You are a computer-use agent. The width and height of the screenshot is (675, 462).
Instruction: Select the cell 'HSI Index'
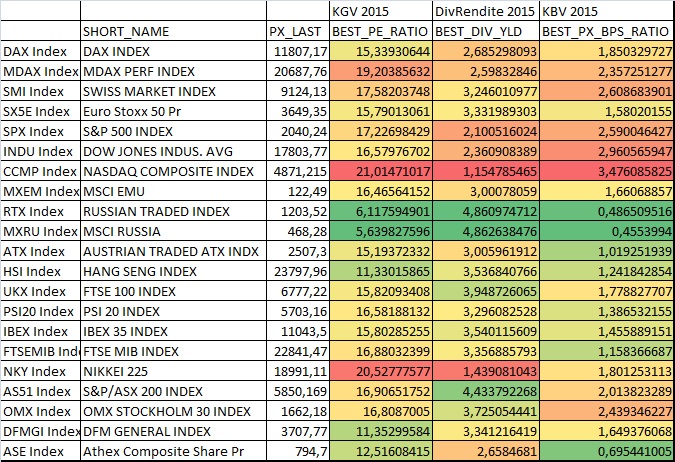click(x=40, y=271)
